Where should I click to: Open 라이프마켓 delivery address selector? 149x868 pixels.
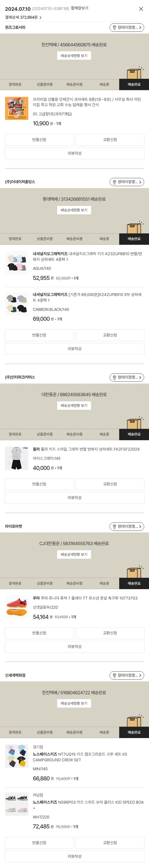click(127, 526)
